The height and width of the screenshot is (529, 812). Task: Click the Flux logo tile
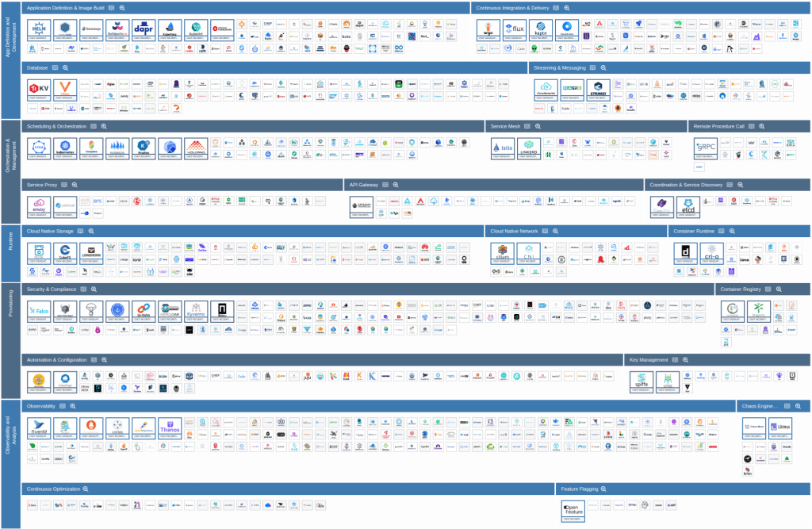[515, 30]
